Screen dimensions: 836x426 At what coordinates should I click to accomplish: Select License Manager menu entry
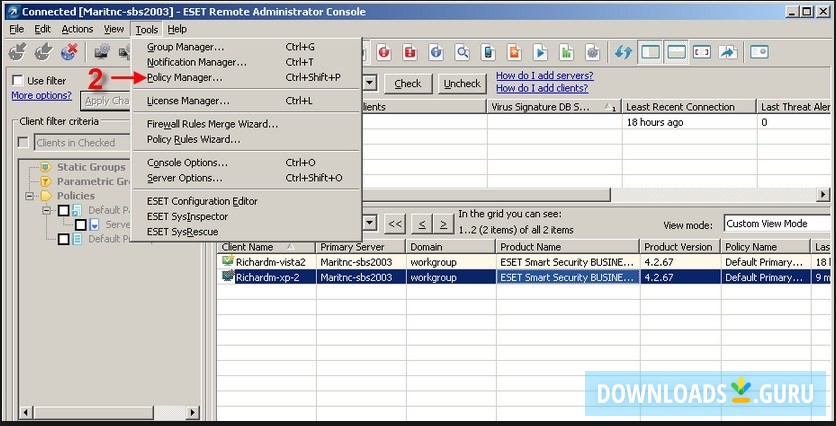coord(246,101)
